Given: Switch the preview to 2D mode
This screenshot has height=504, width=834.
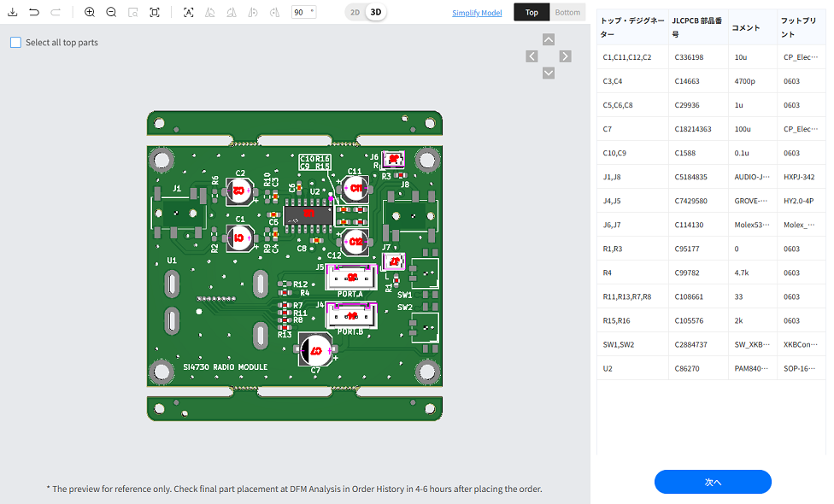Looking at the screenshot, I should [355, 12].
